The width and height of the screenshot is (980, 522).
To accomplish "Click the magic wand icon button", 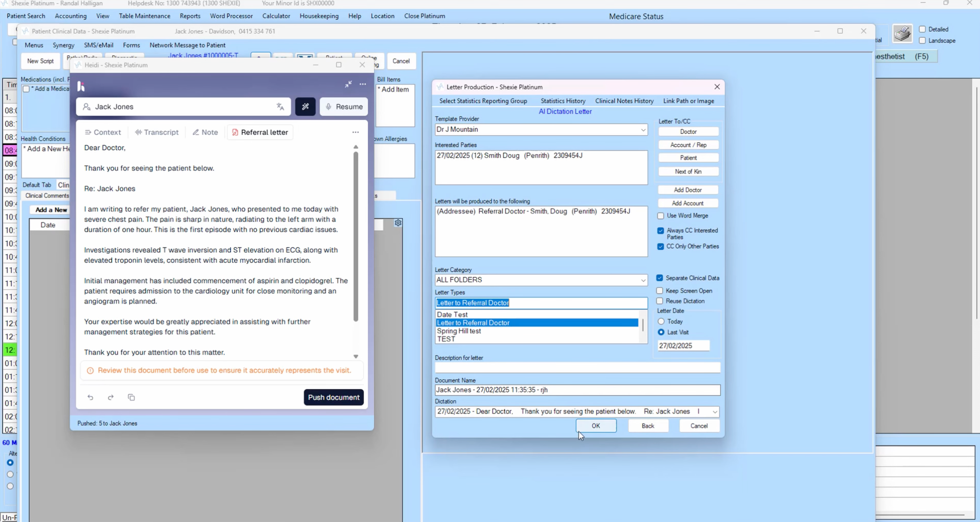I will 305,106.
